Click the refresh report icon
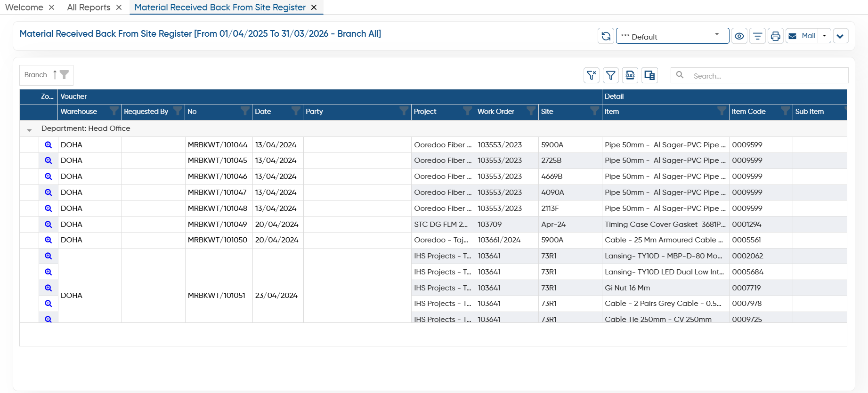 (x=606, y=36)
